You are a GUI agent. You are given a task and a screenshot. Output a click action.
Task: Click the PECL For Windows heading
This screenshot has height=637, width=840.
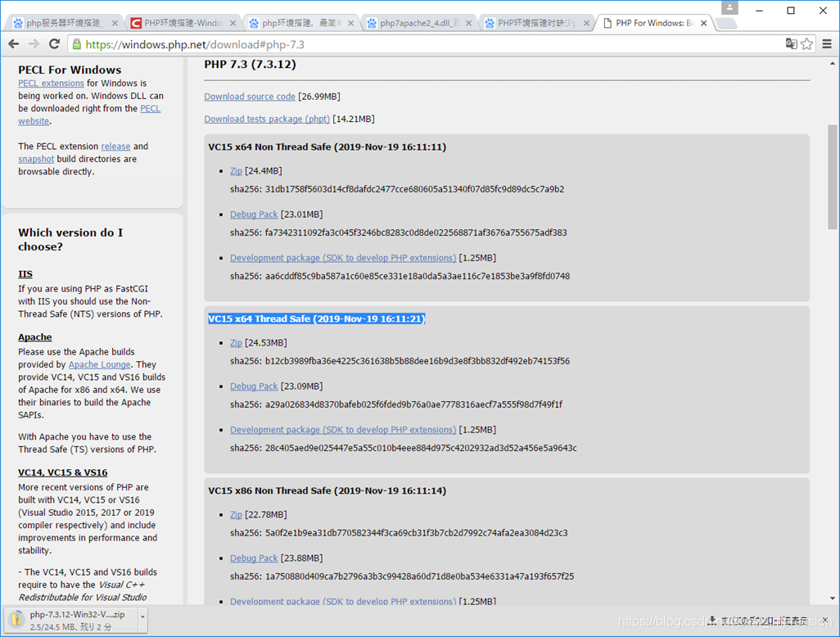pos(70,70)
